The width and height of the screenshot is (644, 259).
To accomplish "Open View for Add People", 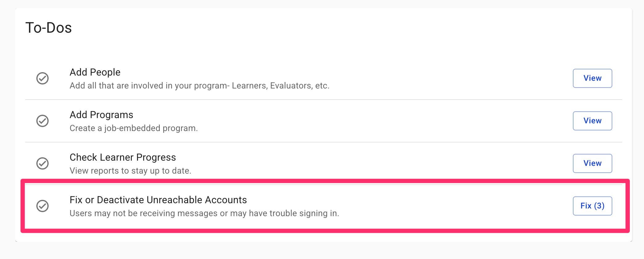I will click(x=592, y=78).
